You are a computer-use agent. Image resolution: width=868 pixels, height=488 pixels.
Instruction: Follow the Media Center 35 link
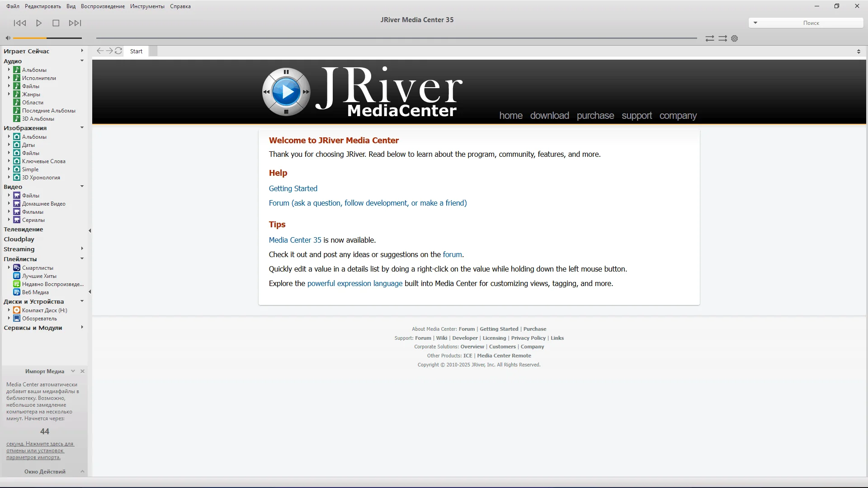pyautogui.click(x=295, y=240)
